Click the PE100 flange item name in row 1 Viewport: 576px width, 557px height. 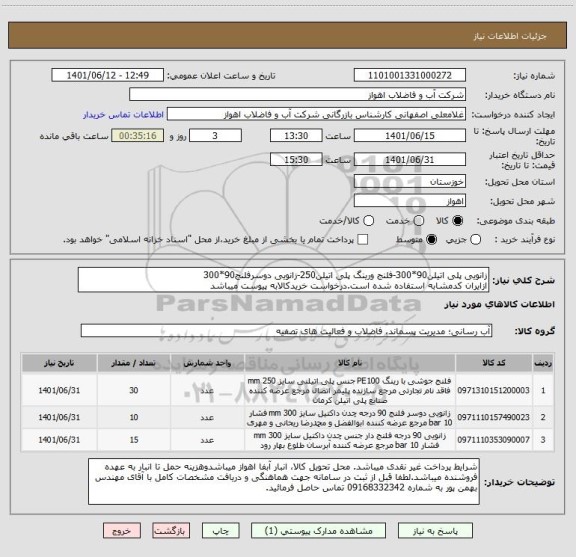point(350,390)
